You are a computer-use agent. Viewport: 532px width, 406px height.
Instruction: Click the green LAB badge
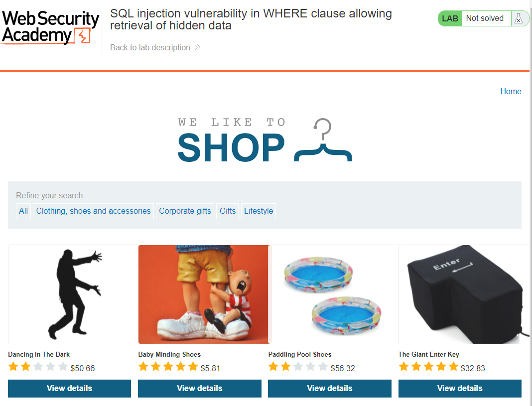pyautogui.click(x=450, y=18)
